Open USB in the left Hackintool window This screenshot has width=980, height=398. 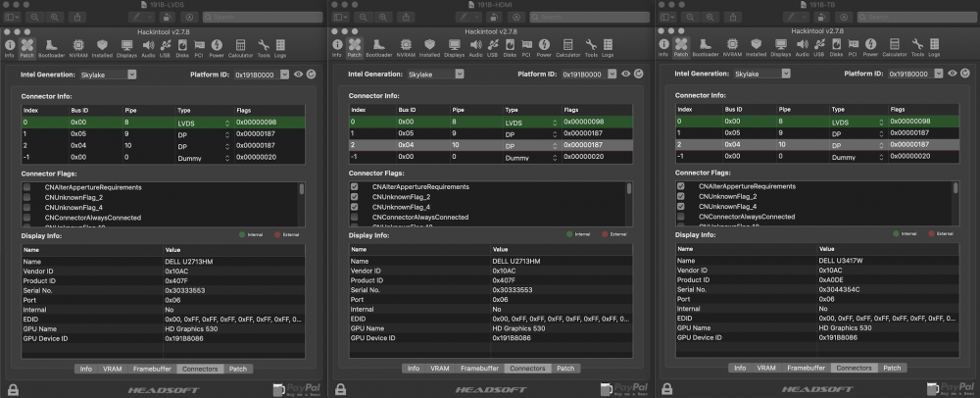pos(165,48)
